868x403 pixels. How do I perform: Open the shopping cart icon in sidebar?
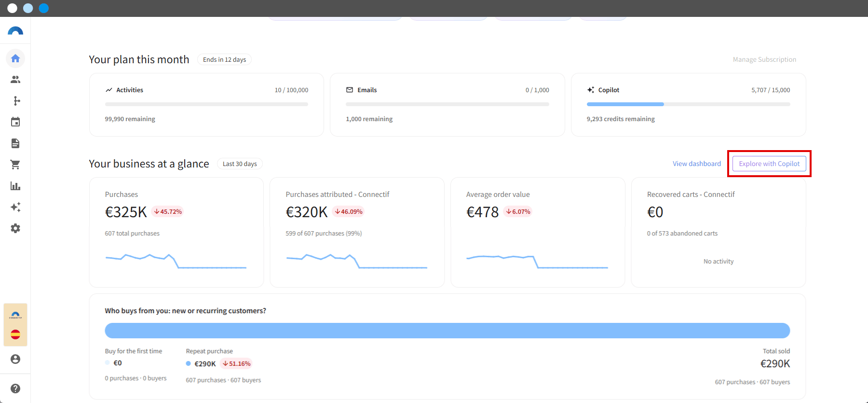tap(15, 165)
